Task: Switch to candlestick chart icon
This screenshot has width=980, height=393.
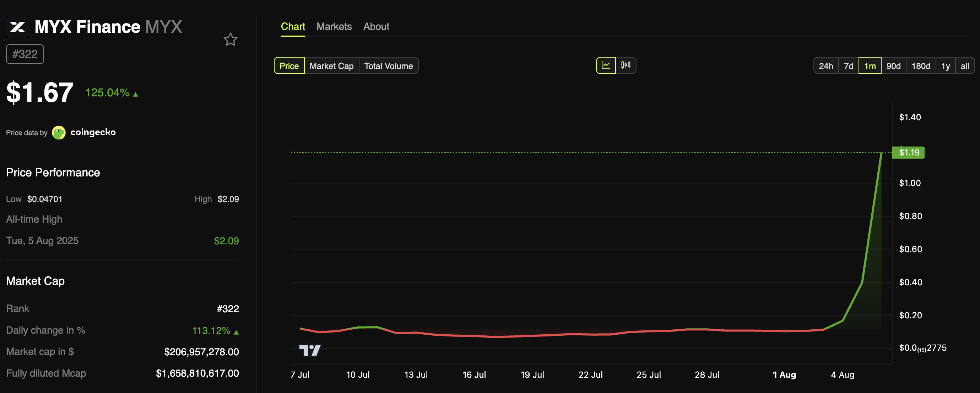Action: [x=626, y=65]
